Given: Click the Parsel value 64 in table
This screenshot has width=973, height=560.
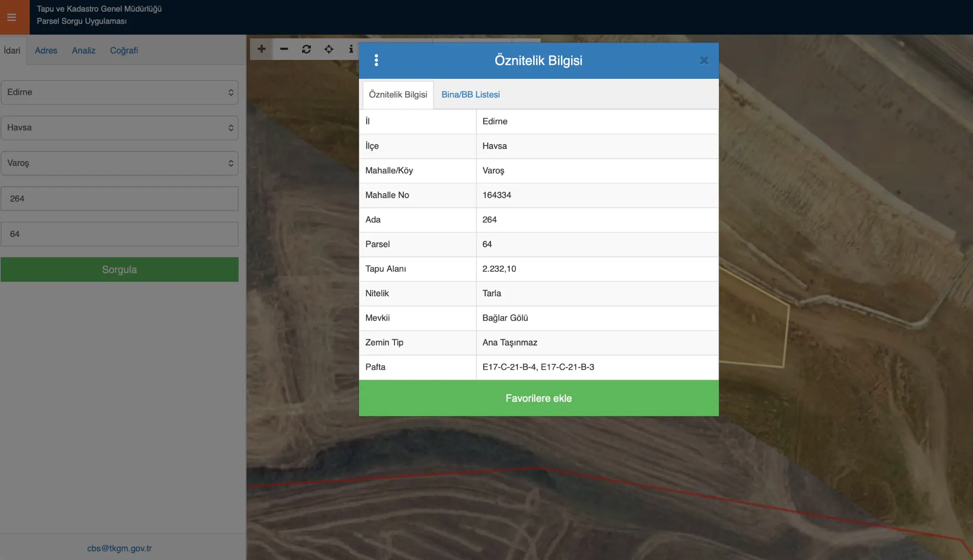Looking at the screenshot, I should coord(487,244).
